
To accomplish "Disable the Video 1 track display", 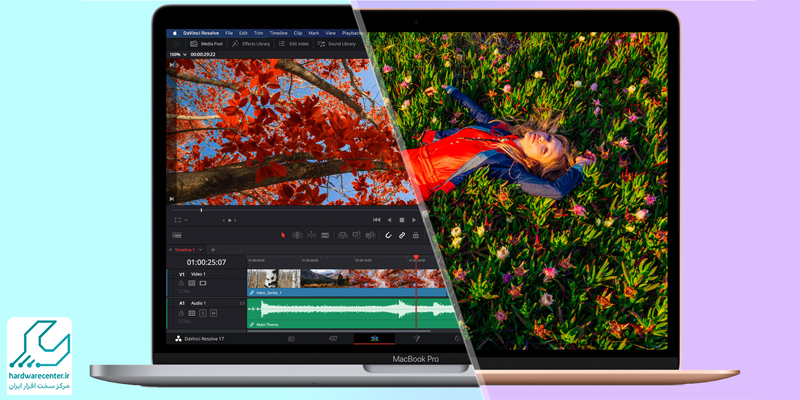I will [203, 283].
